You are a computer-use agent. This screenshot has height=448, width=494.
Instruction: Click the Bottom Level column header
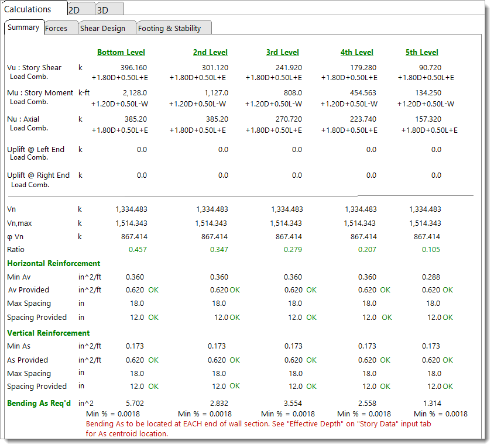121,52
